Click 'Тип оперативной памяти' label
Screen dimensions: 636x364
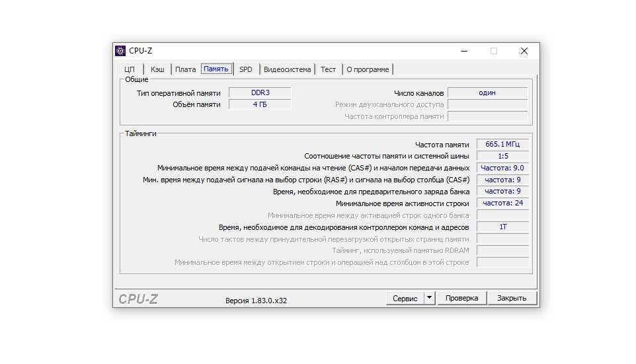[179, 93]
